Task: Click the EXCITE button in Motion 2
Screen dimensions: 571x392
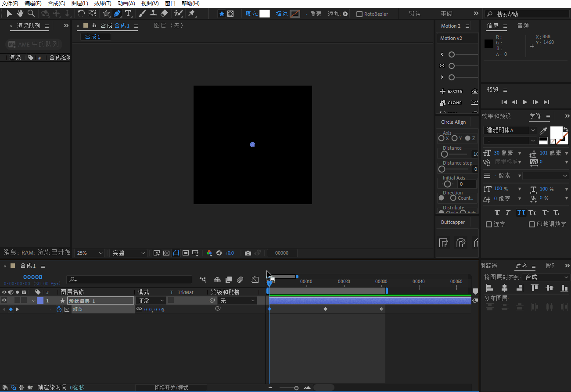Action: [451, 91]
